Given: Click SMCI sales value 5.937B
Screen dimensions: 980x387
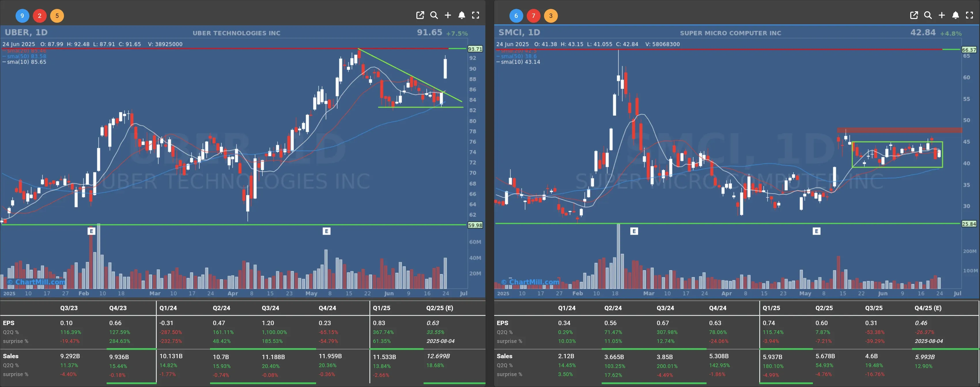Looking at the screenshot, I should [x=773, y=357].
